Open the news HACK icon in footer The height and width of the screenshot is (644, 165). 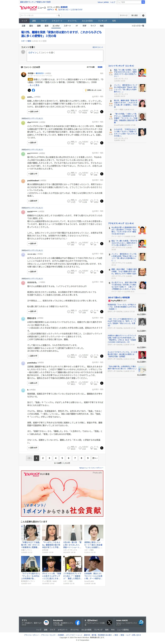coord(141,622)
